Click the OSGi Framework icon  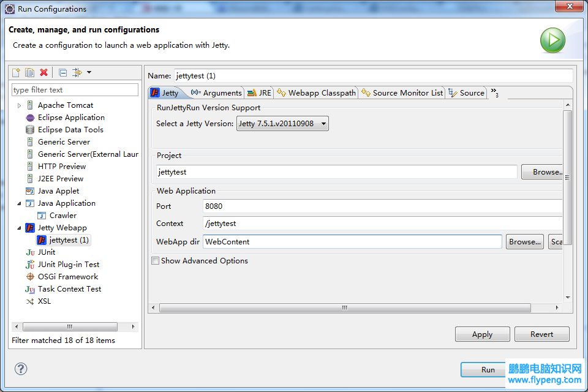pyautogui.click(x=30, y=277)
